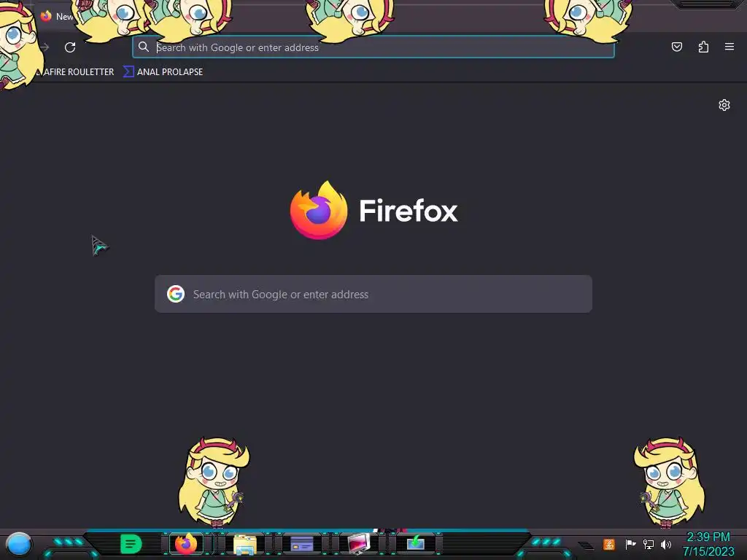Open network status tray icon
This screenshot has height=560, width=747.
(x=648, y=544)
